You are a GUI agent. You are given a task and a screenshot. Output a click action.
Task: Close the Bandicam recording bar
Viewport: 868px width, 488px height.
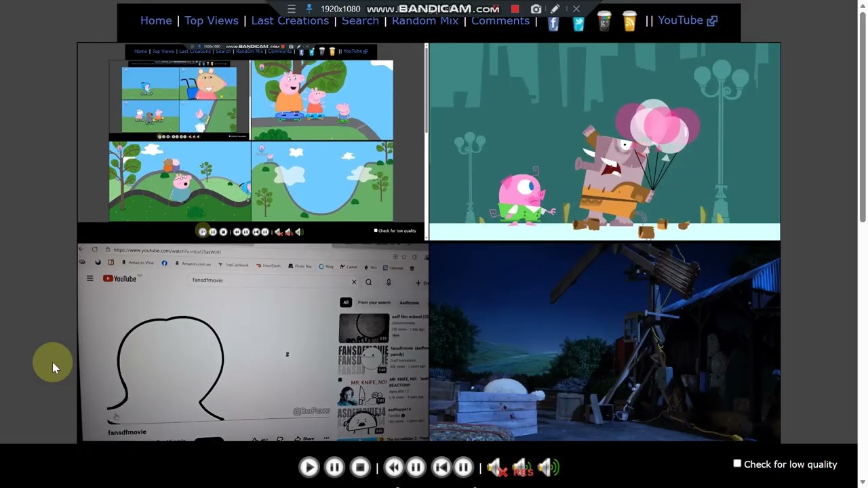tap(576, 9)
